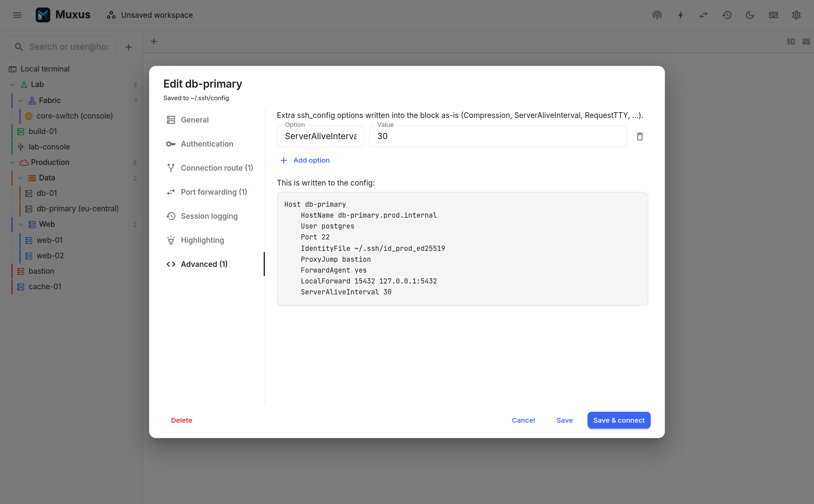Viewport: 814px width, 504px height.
Task: Collapse the Fabric folder chevron
Action: click(x=21, y=101)
